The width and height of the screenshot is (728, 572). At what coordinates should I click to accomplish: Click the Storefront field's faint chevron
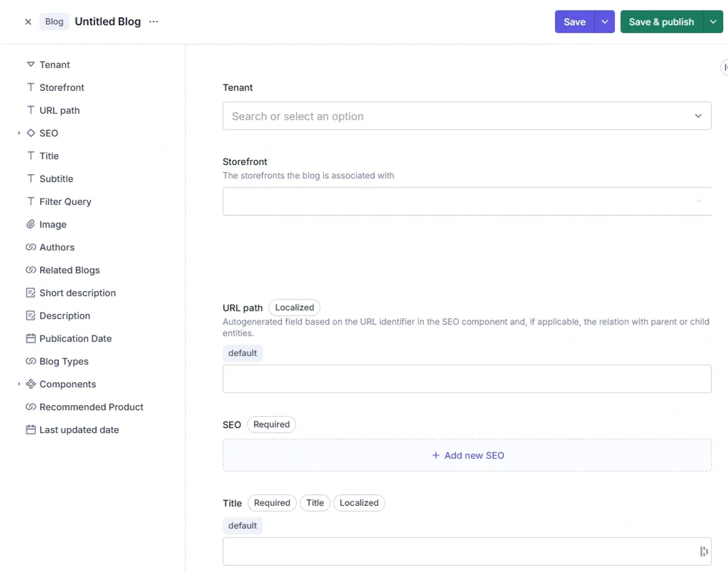click(699, 201)
